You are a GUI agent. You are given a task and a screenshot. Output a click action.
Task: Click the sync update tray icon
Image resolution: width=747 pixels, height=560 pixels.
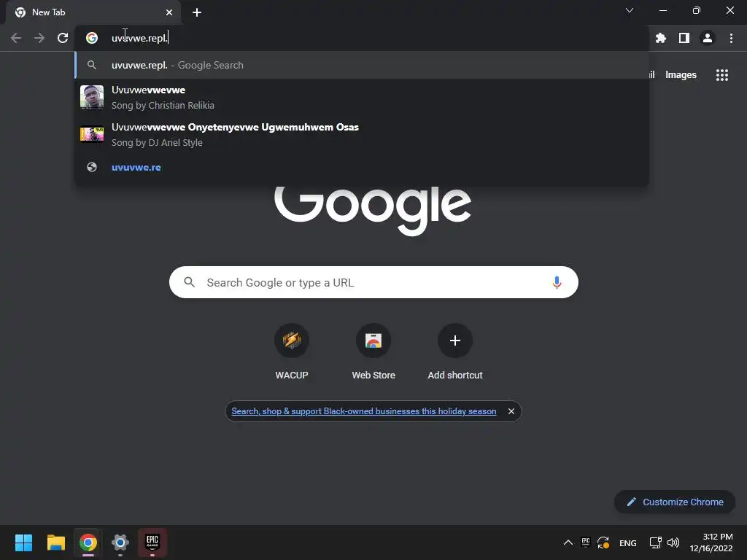click(x=603, y=542)
